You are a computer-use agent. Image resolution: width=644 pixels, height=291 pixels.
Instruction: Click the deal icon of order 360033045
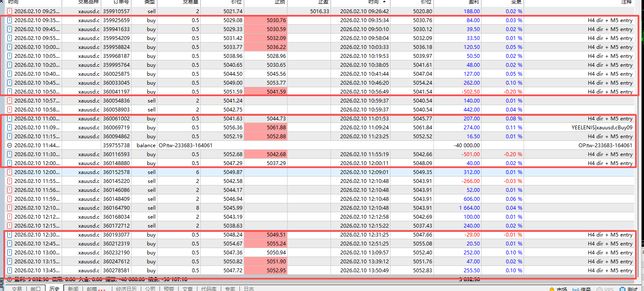[x=10, y=83]
